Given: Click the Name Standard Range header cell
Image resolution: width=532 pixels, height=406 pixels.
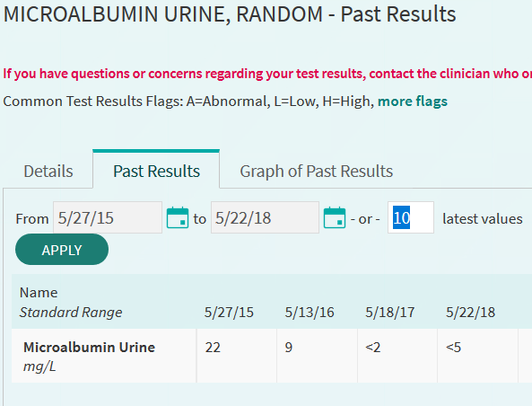Looking at the screenshot, I should tap(104, 302).
